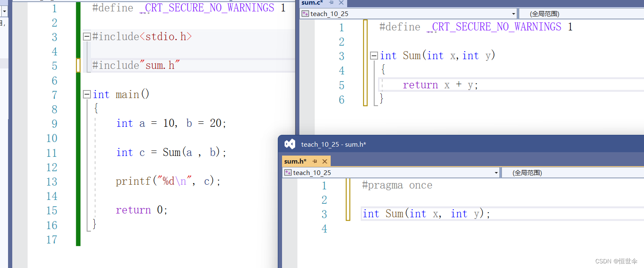Click Visual Studio logo in sum.h window
The image size is (644, 268).
pos(290,144)
